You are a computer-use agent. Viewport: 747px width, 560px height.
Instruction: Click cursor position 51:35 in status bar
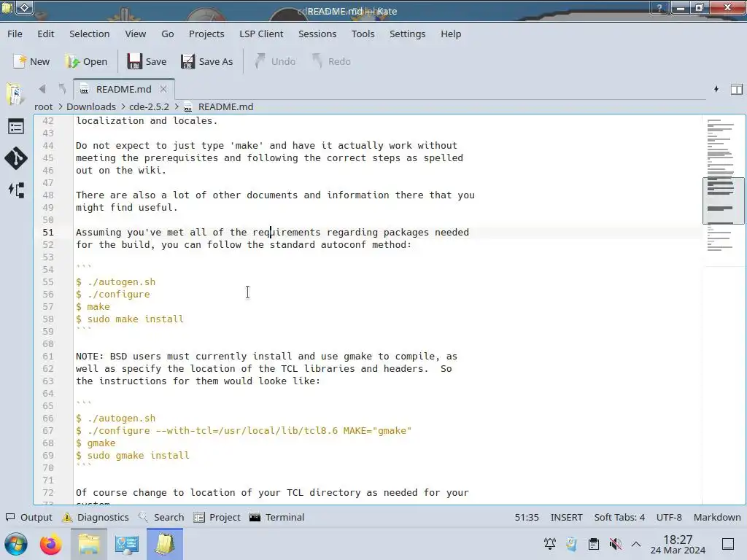(x=527, y=517)
